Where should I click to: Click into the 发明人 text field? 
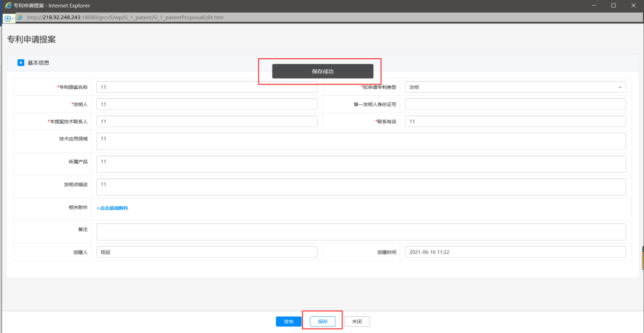coord(207,104)
